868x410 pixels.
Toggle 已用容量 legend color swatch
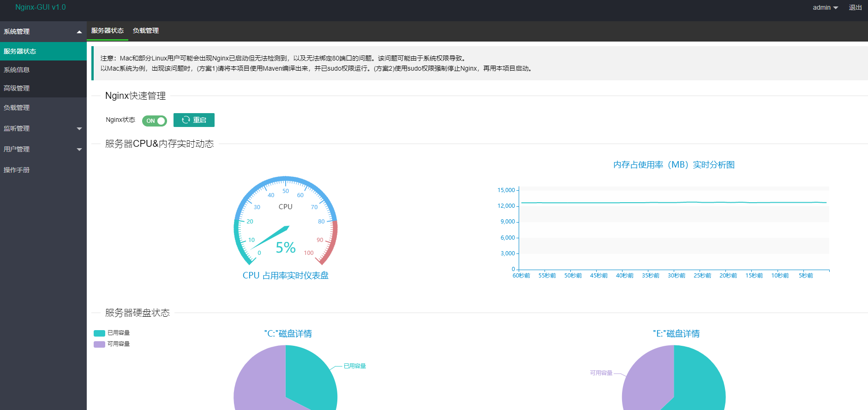coord(99,333)
